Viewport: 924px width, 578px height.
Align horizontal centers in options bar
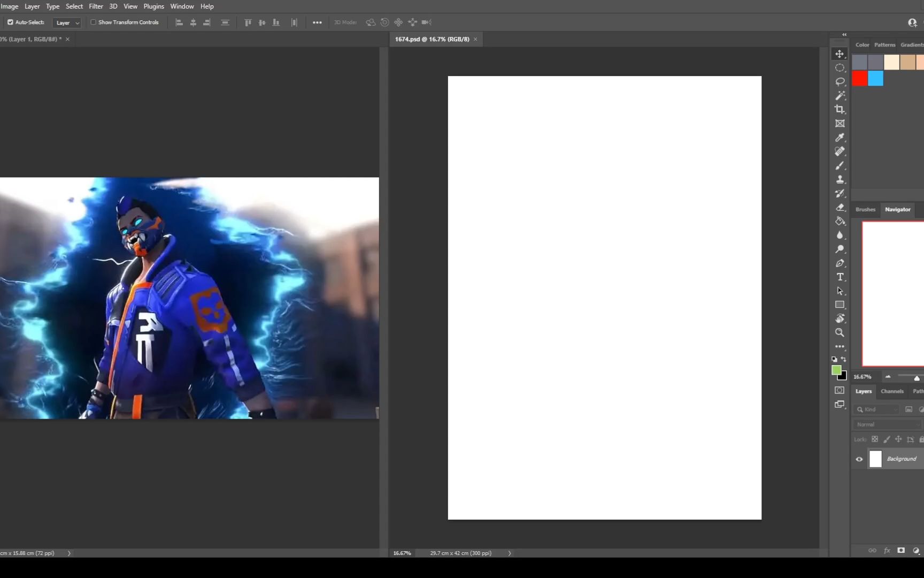(193, 22)
